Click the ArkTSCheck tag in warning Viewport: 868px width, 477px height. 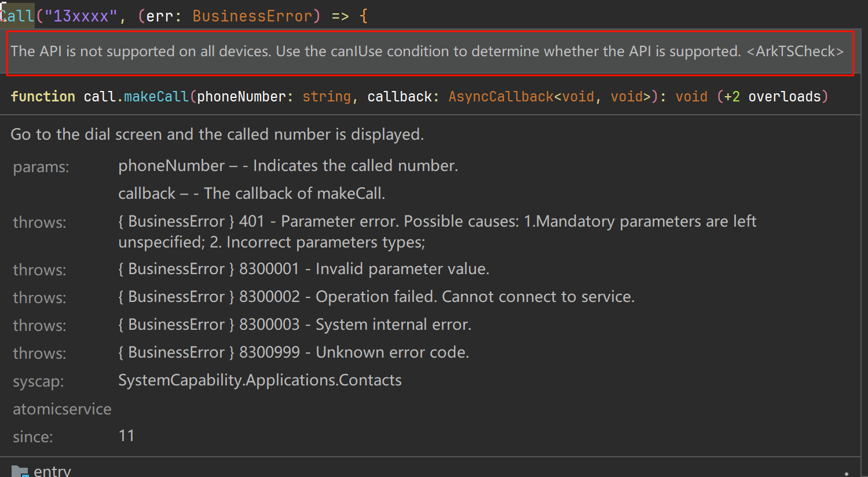[x=795, y=52]
